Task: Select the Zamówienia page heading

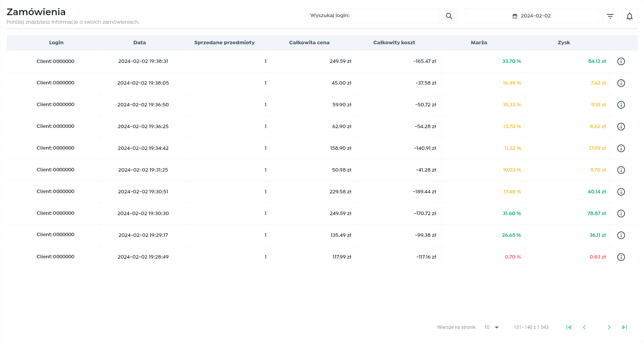Action: click(36, 12)
